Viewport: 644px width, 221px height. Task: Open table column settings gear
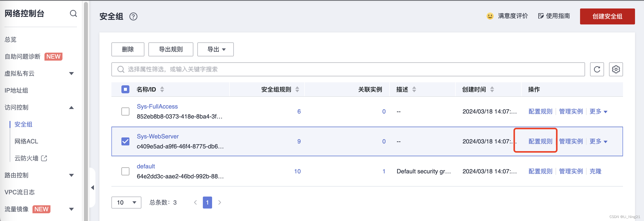click(x=616, y=69)
